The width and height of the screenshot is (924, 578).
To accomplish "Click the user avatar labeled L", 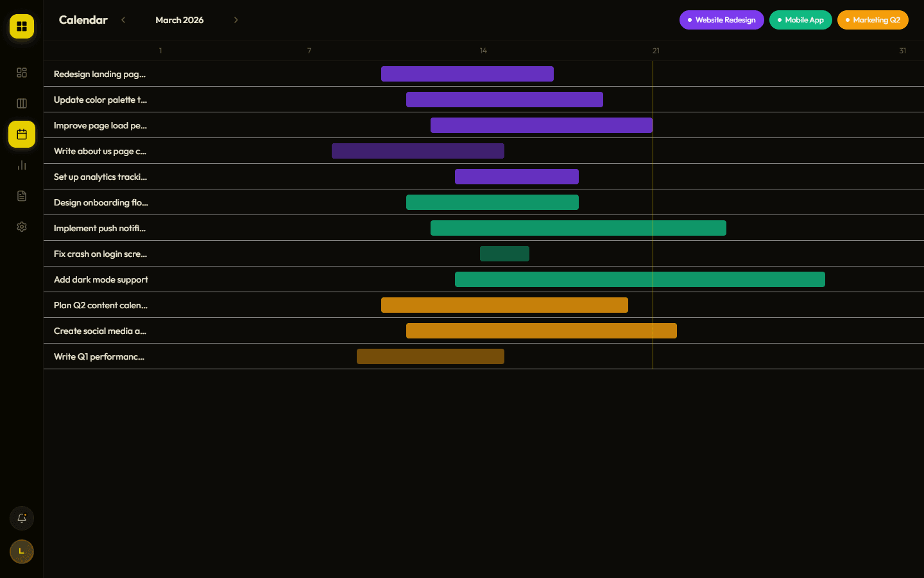I will coord(22,552).
